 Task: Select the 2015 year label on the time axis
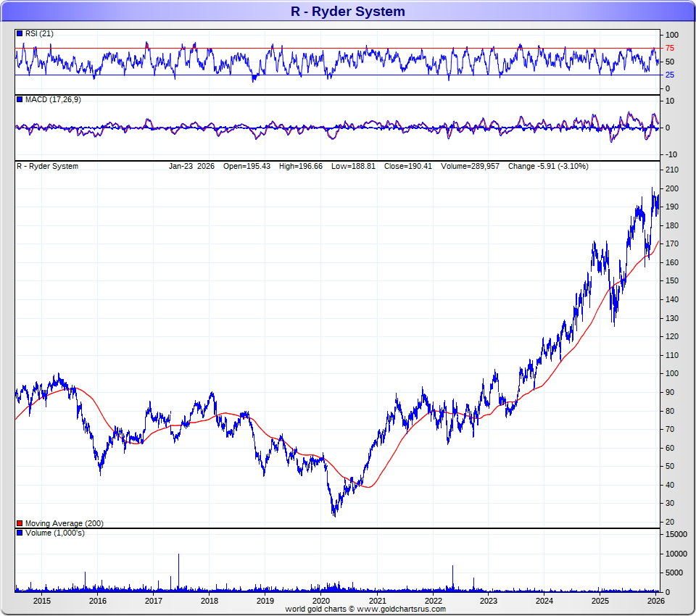click(42, 601)
